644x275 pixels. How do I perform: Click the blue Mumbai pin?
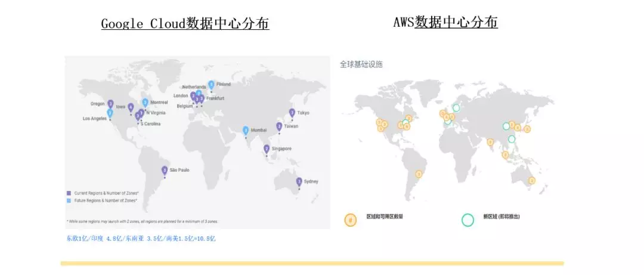(246, 131)
